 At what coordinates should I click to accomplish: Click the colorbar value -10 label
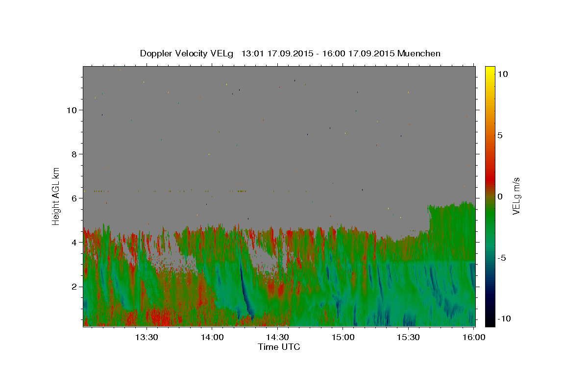[x=504, y=318]
